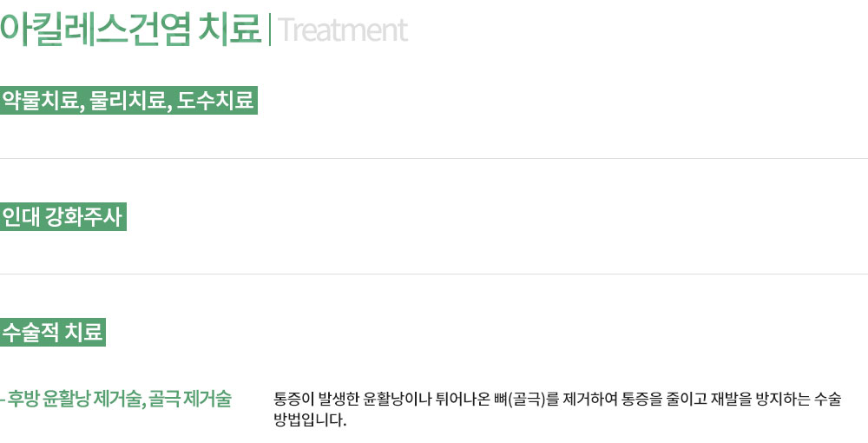Click the 아킬레스건염 word in the page title
This screenshot has width=868, height=443.
[95, 29]
